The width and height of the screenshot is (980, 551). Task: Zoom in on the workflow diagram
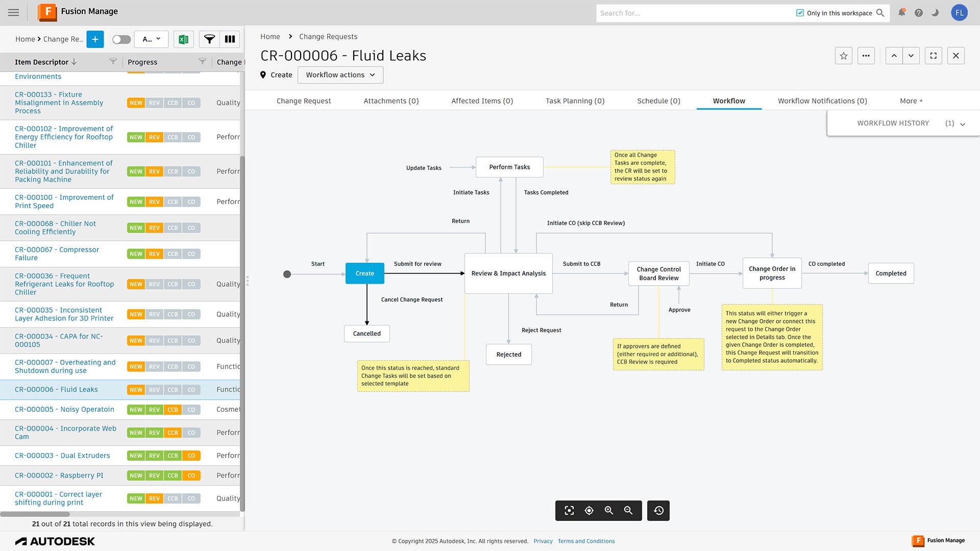[608, 511]
